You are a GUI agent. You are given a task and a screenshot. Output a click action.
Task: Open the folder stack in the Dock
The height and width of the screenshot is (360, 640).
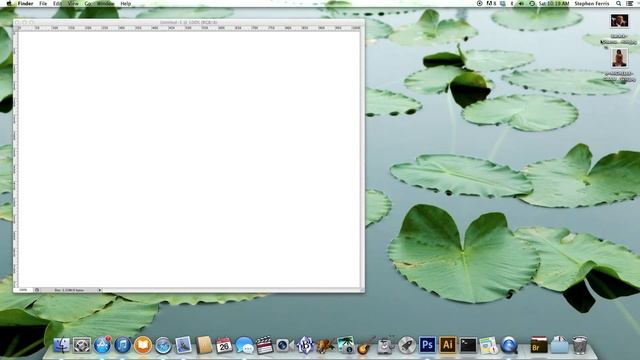[559, 345]
